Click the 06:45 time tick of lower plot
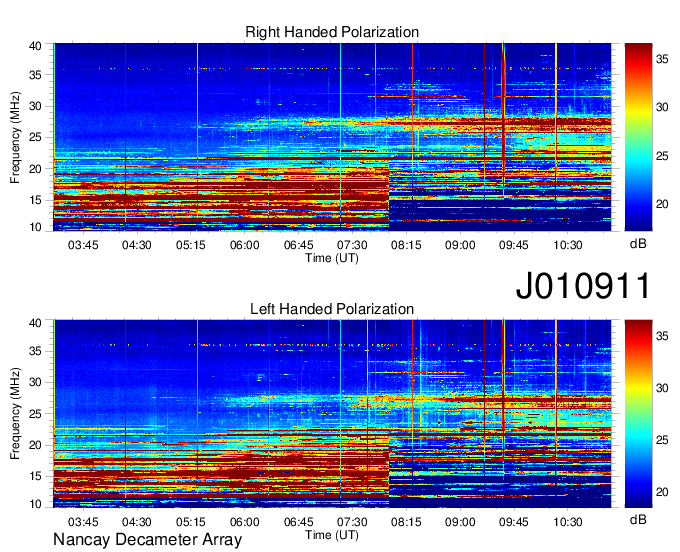The width and height of the screenshot is (680, 552). [298, 522]
